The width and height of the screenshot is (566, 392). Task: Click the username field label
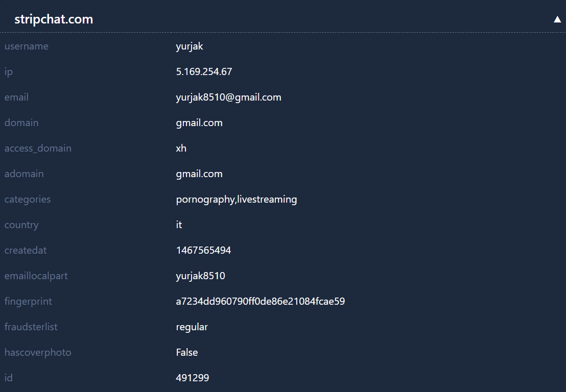tap(27, 46)
